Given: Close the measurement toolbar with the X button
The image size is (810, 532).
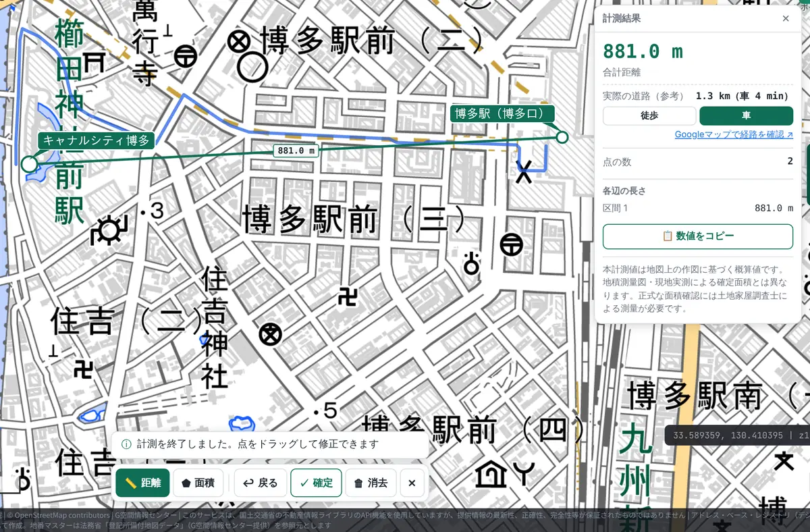Looking at the screenshot, I should coord(412,483).
